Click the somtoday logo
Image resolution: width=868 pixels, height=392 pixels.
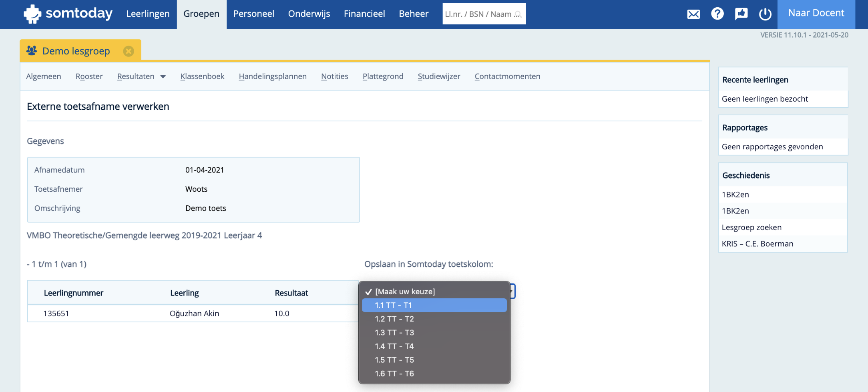(68, 14)
